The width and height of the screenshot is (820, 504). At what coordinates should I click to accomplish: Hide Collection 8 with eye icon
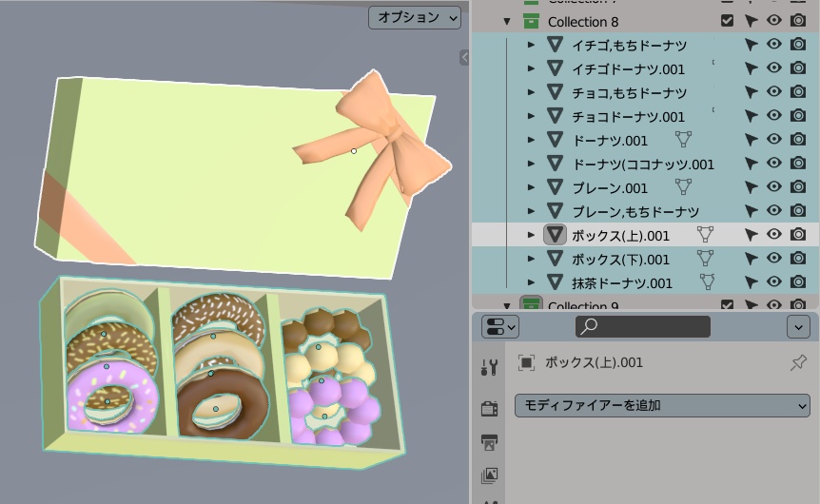774,20
